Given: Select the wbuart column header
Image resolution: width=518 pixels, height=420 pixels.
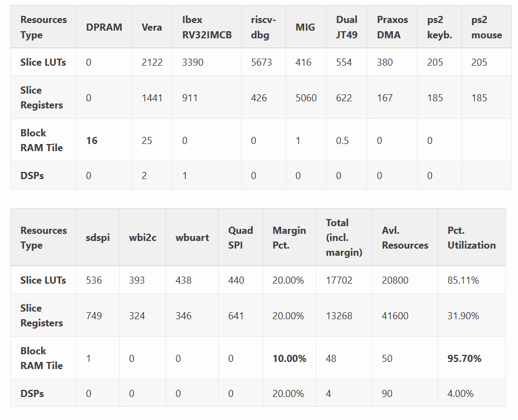Looking at the screenshot, I should click(192, 238).
